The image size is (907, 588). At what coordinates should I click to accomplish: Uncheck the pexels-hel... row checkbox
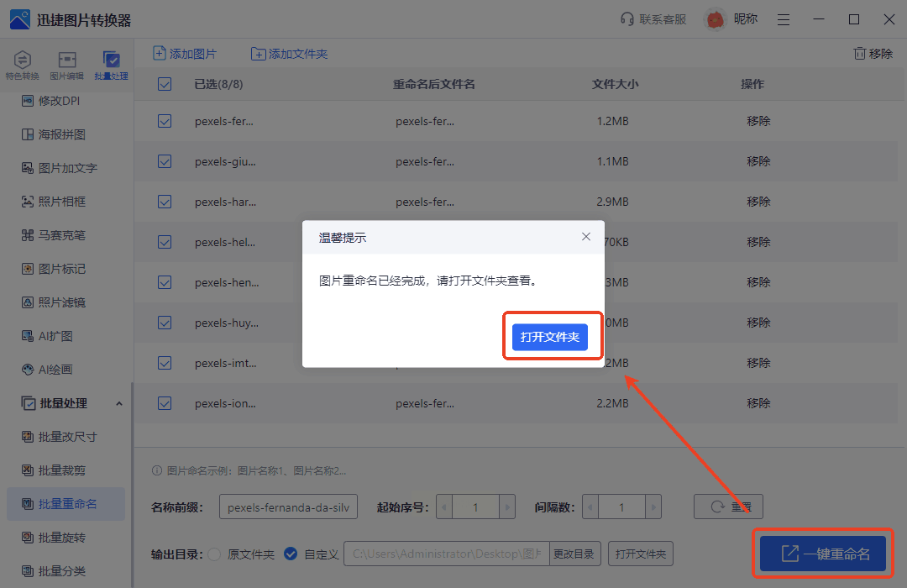click(x=165, y=242)
